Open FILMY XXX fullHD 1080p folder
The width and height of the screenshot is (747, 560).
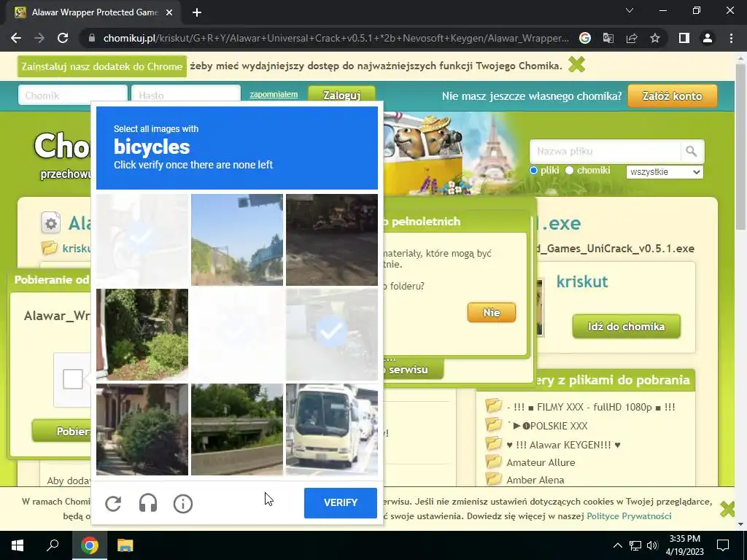pyautogui.click(x=591, y=407)
